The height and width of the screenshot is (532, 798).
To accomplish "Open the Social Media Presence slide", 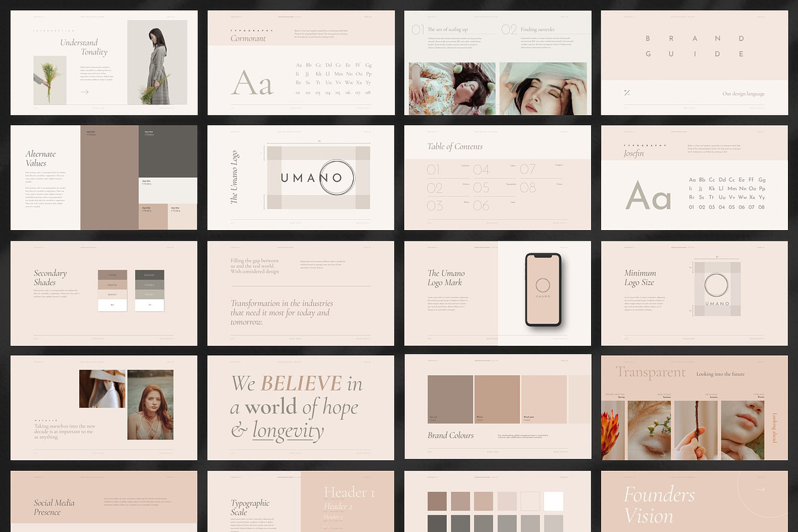I will [x=104, y=501].
